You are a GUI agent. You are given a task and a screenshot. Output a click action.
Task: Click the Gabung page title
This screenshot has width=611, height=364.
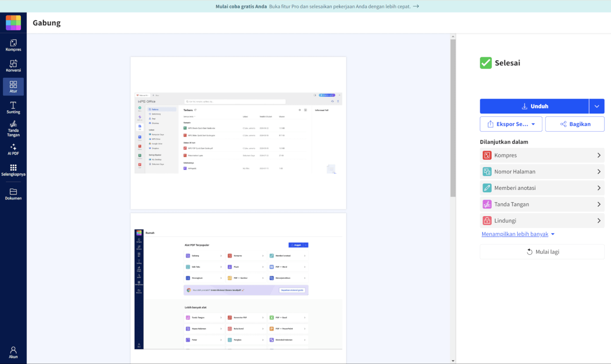tap(47, 23)
